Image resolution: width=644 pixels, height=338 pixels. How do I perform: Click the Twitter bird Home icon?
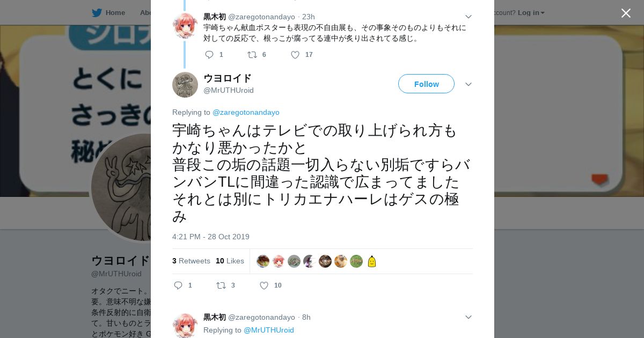coord(97,12)
